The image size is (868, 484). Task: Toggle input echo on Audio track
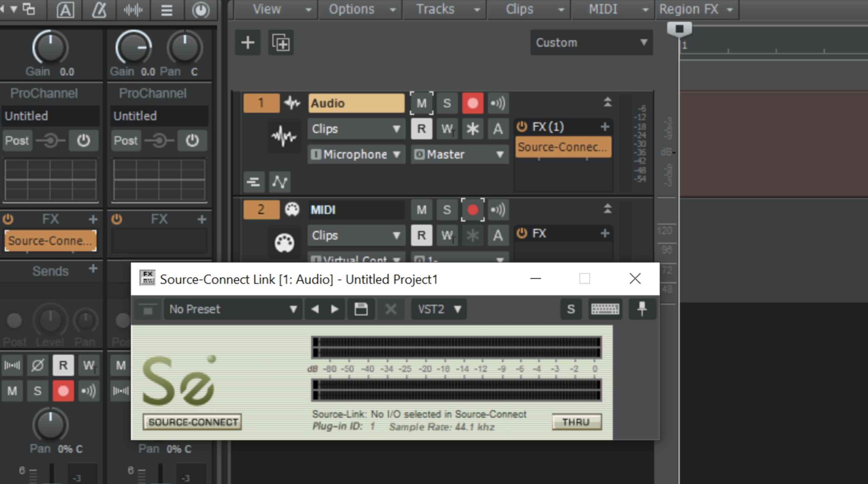point(497,103)
